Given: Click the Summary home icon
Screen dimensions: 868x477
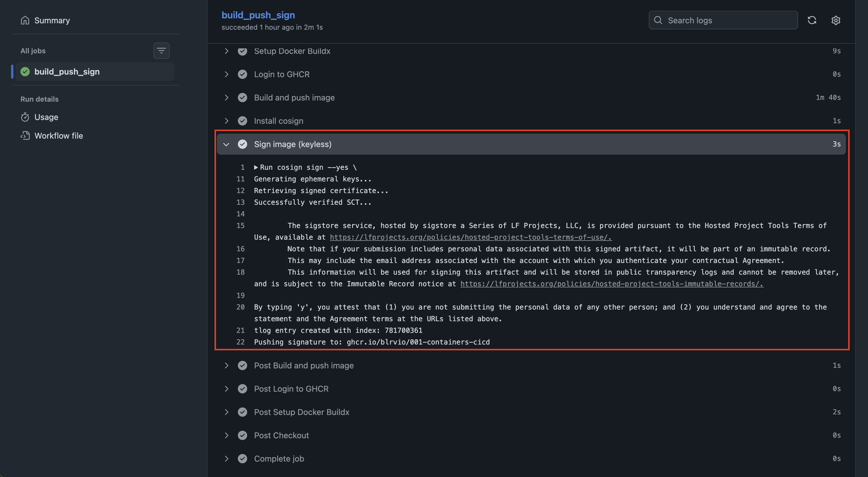Looking at the screenshot, I should tap(25, 20).
